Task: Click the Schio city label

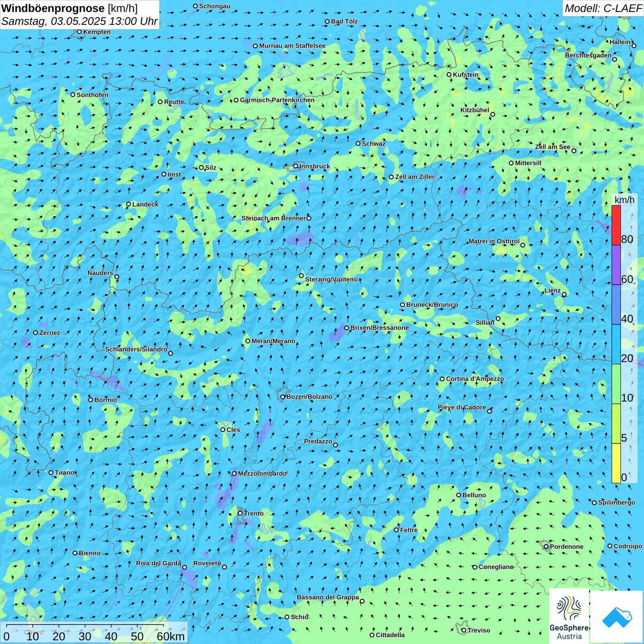Action: pyautogui.click(x=299, y=617)
